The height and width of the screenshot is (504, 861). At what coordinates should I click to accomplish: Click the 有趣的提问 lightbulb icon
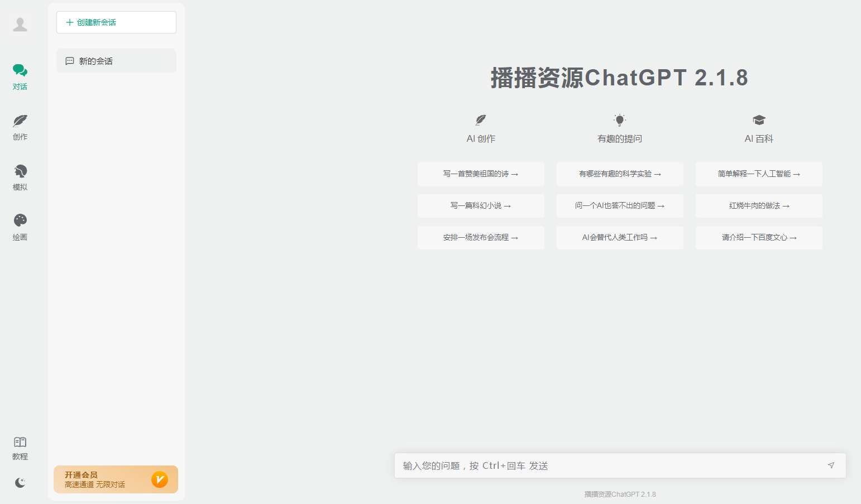[x=620, y=120]
